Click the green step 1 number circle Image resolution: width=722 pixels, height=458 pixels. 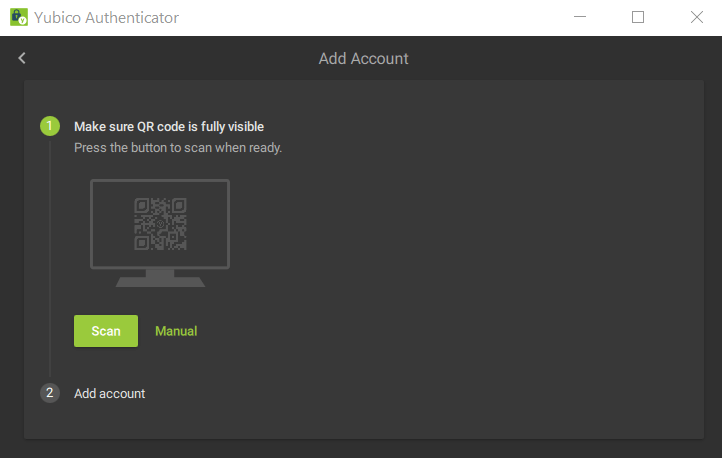[50, 126]
